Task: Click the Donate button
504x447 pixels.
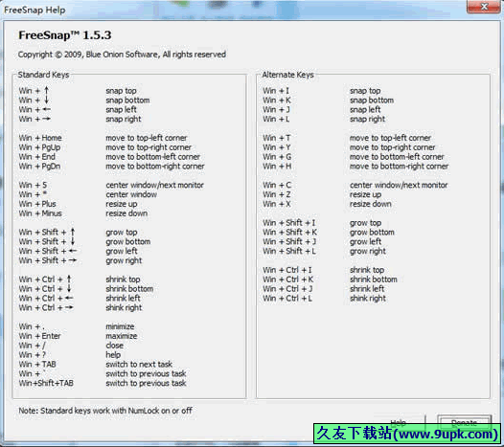Action: tap(464, 421)
